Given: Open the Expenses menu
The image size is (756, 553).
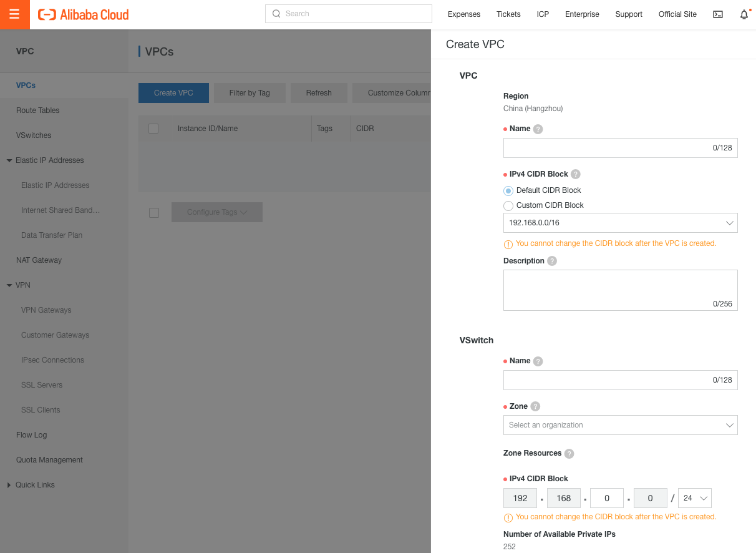Looking at the screenshot, I should pos(464,14).
